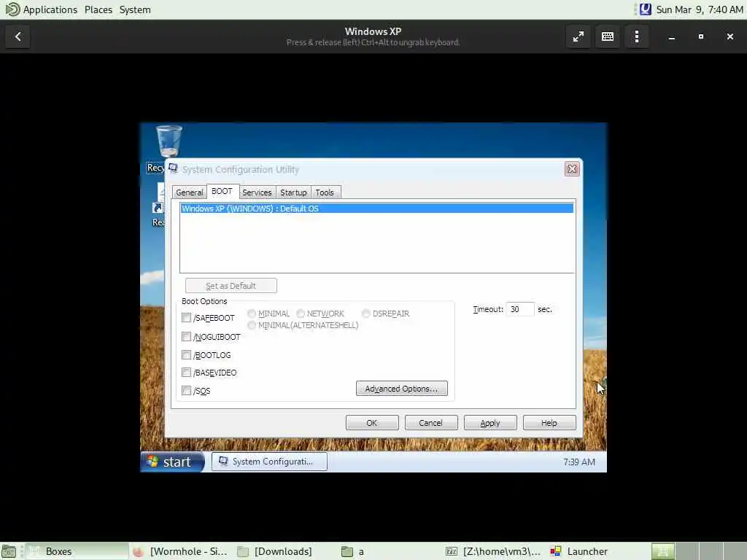Click show desktop icon in bottom panel
Image resolution: width=747 pixels, height=560 pixels.
(9, 551)
